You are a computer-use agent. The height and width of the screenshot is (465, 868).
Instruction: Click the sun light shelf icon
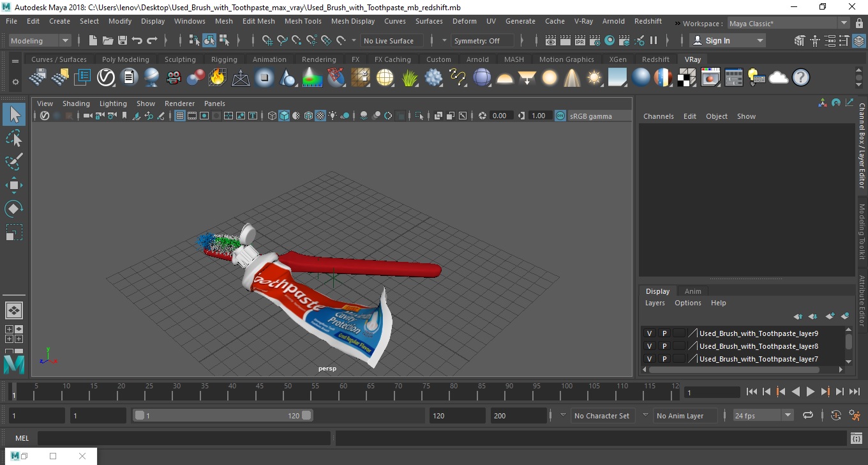(x=594, y=78)
